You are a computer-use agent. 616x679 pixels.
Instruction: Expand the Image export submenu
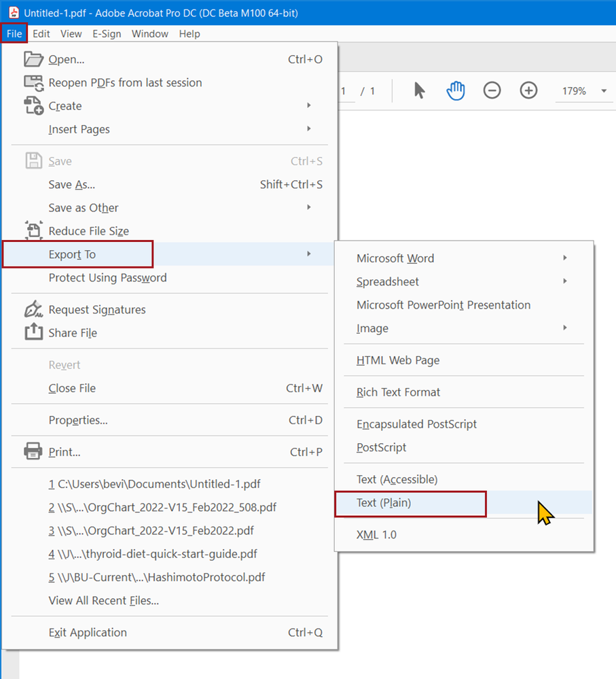tap(565, 328)
